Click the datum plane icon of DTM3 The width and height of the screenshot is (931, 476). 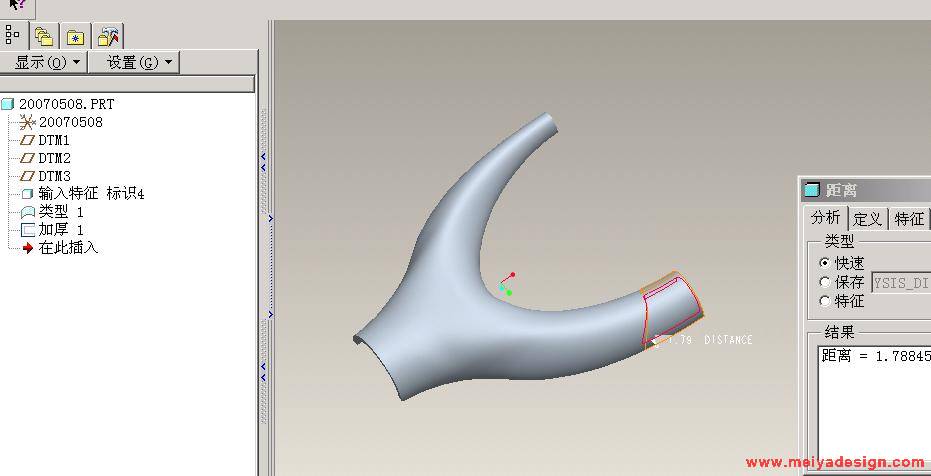click(27, 176)
